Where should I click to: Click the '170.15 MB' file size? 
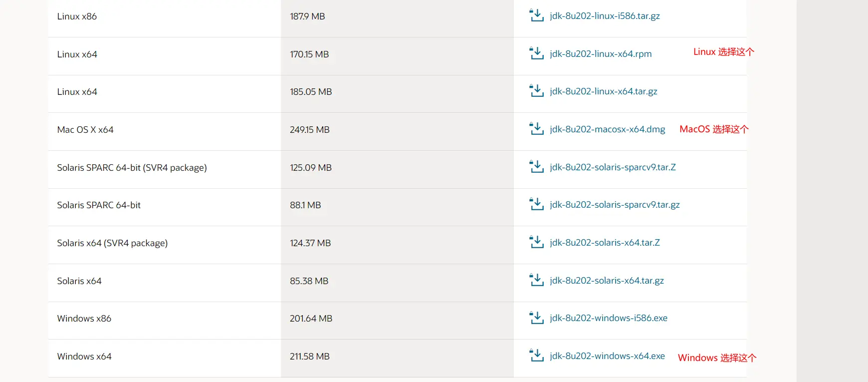tap(309, 54)
